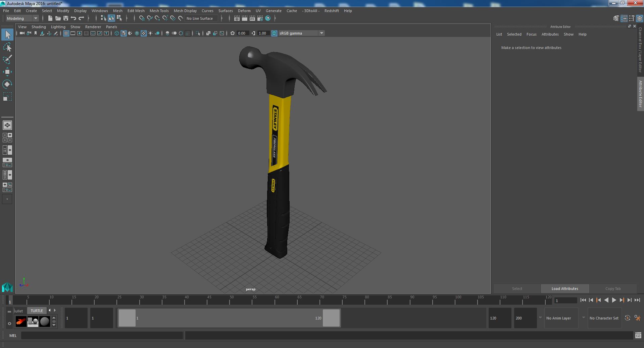Select by component type mode icon
Screen dimensions: 644x348
(119, 18)
